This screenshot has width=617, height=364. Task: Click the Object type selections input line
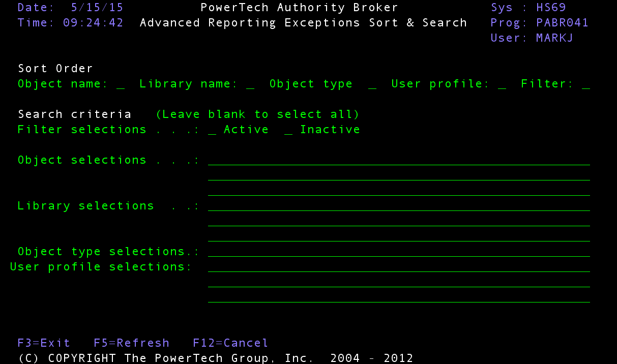coord(399,252)
